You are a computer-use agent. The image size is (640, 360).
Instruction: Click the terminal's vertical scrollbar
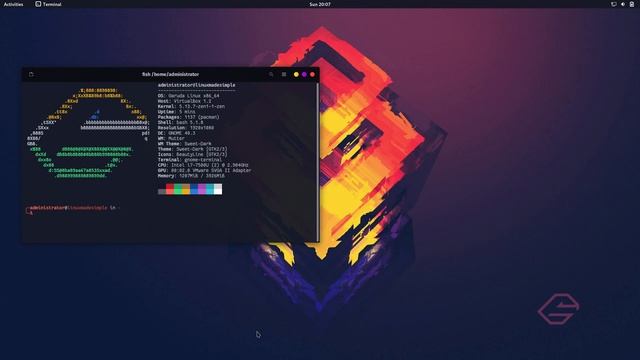318,162
